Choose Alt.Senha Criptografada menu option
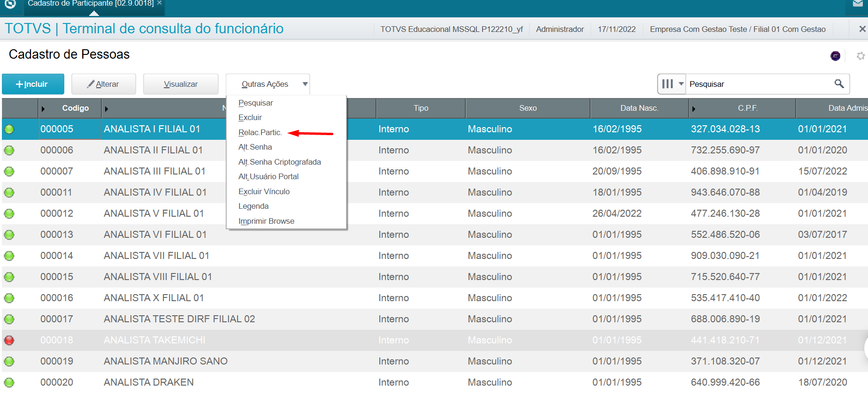This screenshot has width=868, height=410. click(x=279, y=162)
